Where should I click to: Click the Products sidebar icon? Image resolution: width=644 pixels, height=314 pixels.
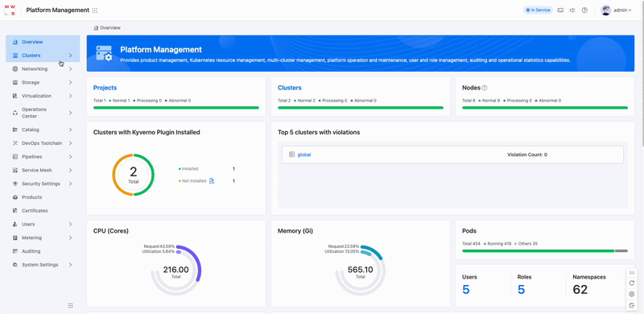[x=14, y=197]
